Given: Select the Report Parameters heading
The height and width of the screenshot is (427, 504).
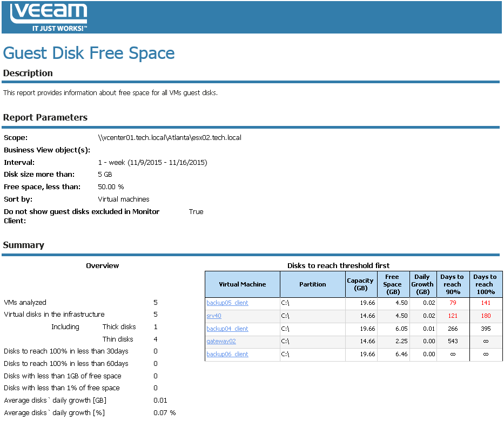Looking at the screenshot, I should tap(45, 117).
